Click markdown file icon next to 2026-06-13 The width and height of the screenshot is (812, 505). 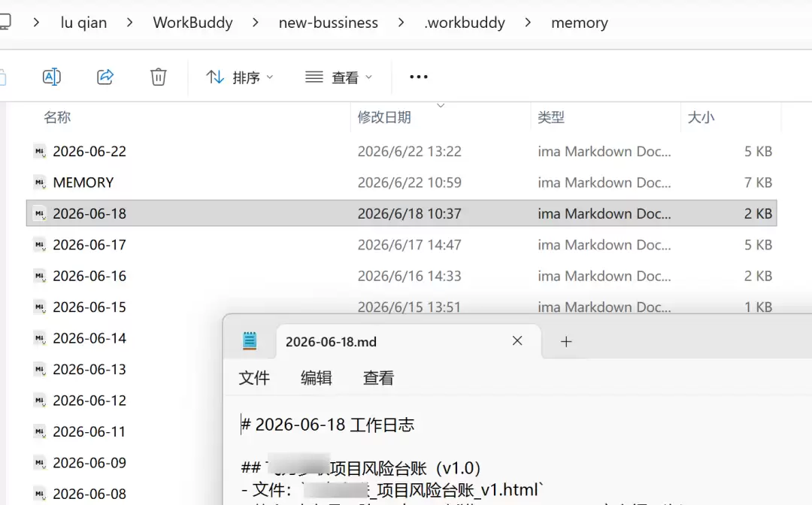tap(40, 369)
